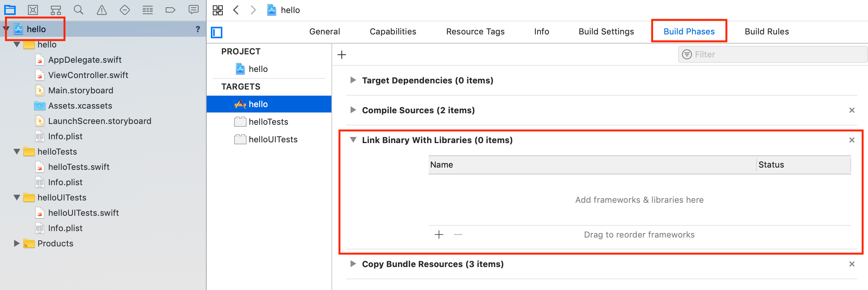This screenshot has width=868, height=290.
Task: Open the Test navigator diamond icon
Action: 125,10
